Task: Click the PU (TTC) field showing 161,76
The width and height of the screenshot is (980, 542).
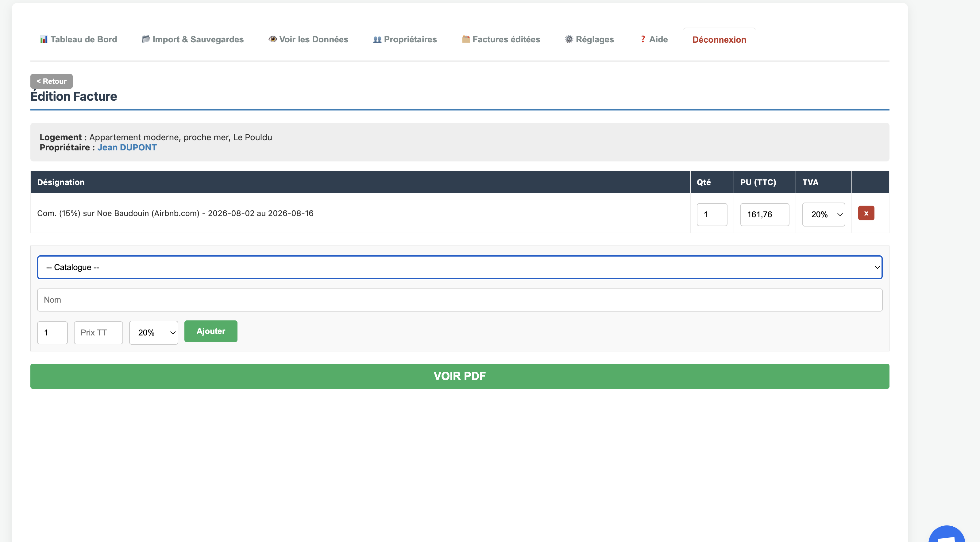Action: pos(765,214)
